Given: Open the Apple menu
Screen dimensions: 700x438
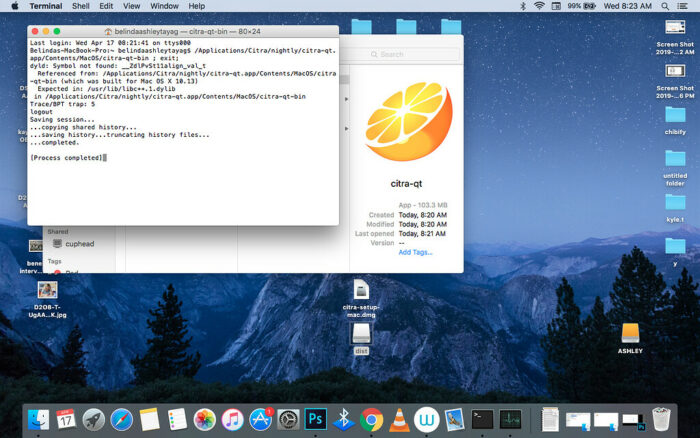Looking at the screenshot, I should (x=15, y=6).
